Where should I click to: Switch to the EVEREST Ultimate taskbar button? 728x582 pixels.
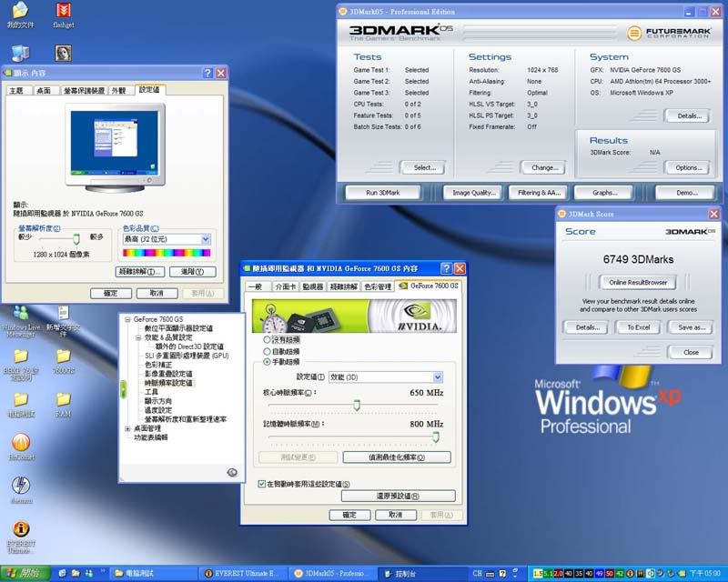(243, 574)
